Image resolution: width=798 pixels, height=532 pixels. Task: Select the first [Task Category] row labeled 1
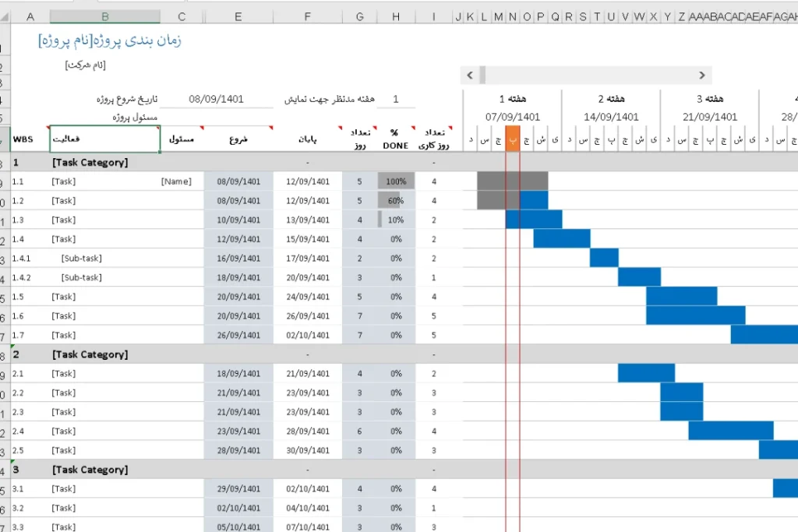click(90, 163)
